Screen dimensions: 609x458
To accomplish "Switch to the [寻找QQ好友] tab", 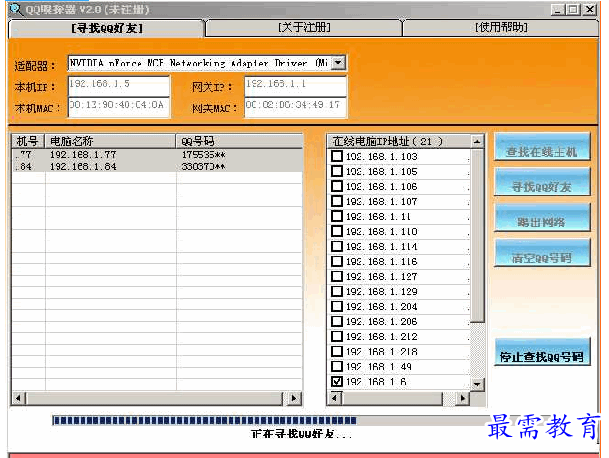I will click(106, 28).
